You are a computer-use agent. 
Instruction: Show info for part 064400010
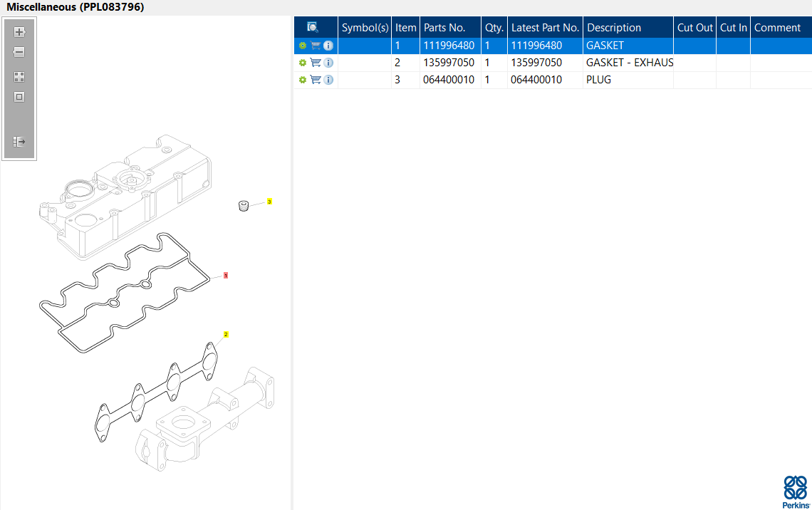328,80
